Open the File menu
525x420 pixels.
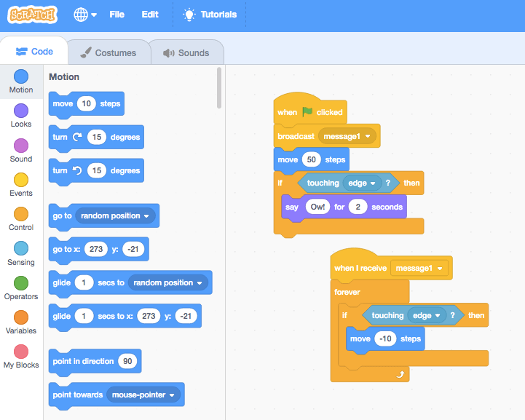tap(117, 15)
